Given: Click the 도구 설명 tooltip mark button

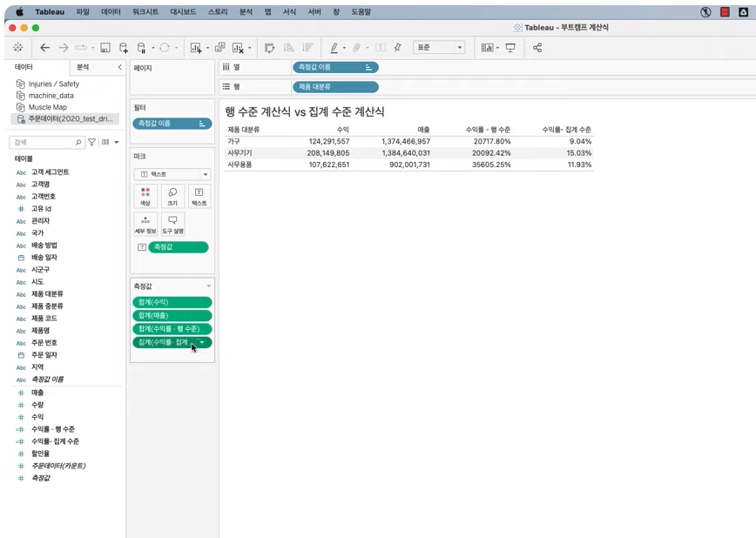Looking at the screenshot, I should (x=172, y=225).
